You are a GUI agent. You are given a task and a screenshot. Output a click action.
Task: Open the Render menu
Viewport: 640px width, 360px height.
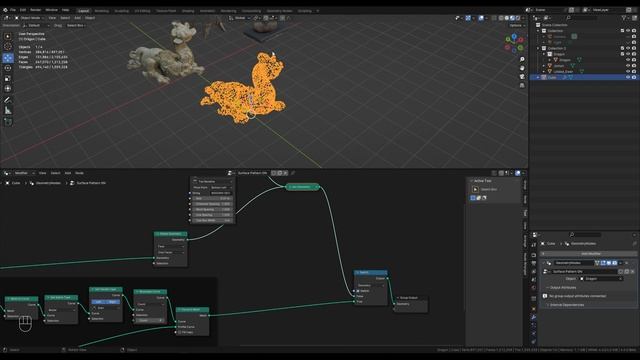(x=36, y=10)
